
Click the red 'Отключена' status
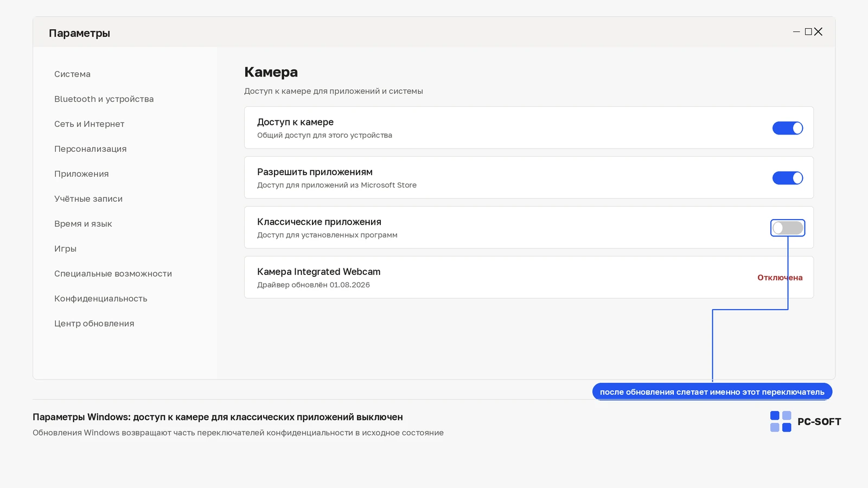780,278
